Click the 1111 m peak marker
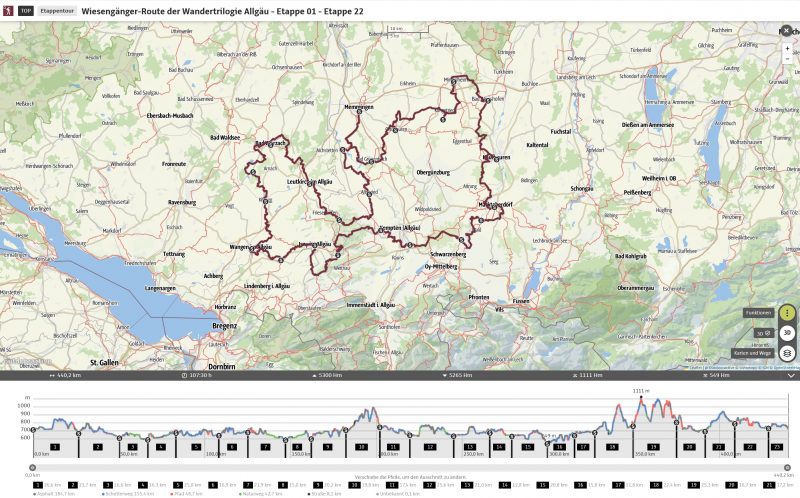 tap(640, 390)
